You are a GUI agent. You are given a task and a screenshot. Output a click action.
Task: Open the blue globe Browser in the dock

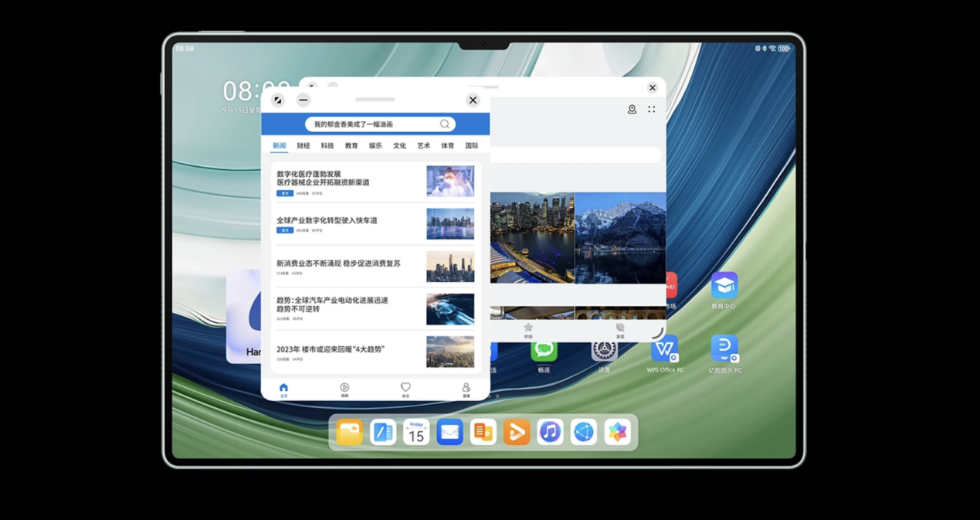pyautogui.click(x=584, y=432)
